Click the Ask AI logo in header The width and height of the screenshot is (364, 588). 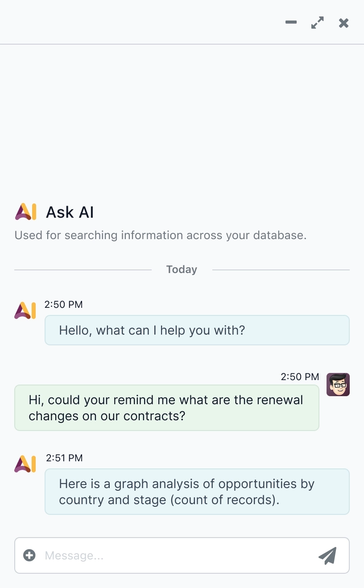click(25, 212)
